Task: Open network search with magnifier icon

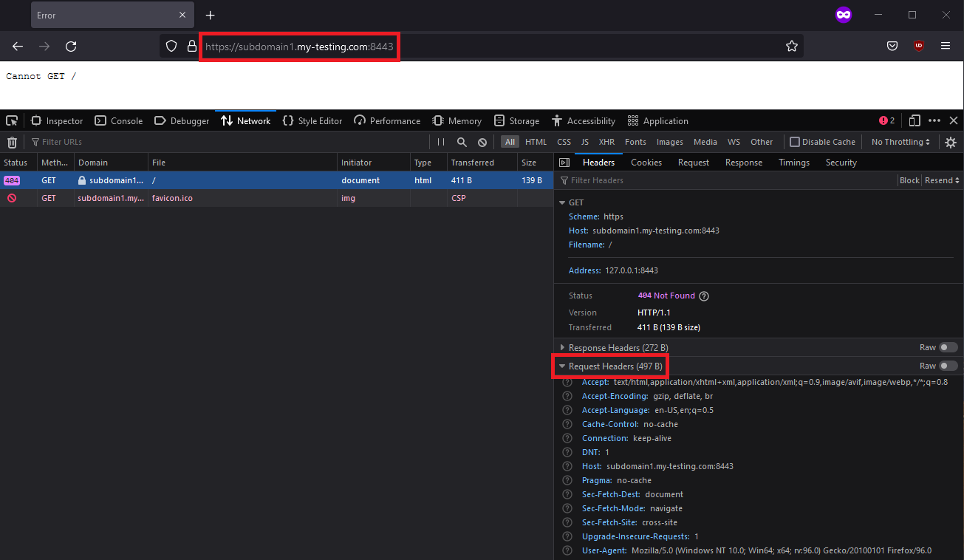Action: (x=462, y=142)
